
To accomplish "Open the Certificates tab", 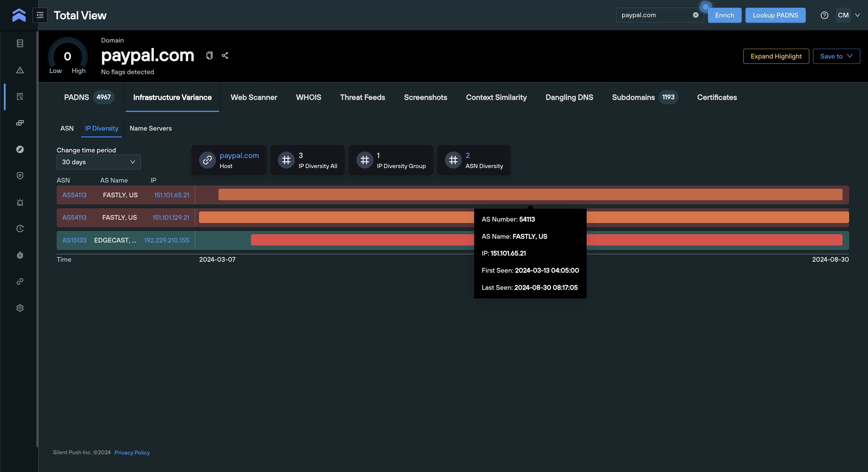I will pos(717,97).
